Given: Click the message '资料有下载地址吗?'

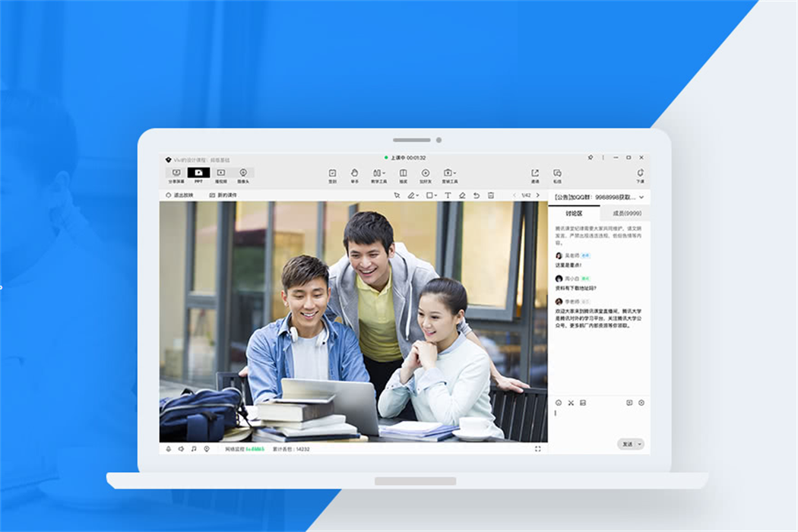Looking at the screenshot, I should 575,288.
